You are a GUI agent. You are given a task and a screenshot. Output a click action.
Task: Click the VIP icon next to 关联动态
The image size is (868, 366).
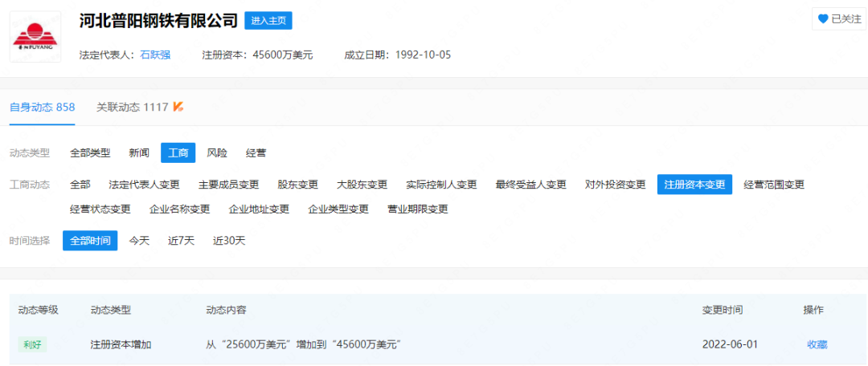coord(178,107)
